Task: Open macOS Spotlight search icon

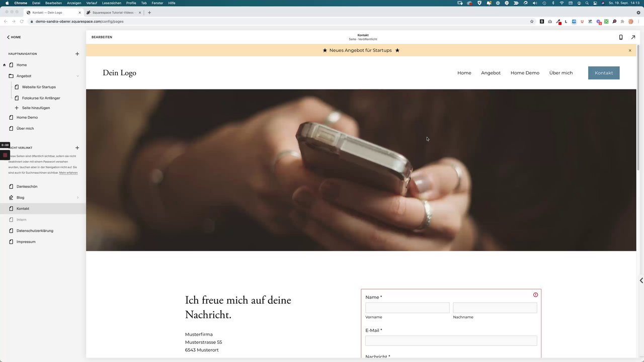Action: click(587, 3)
